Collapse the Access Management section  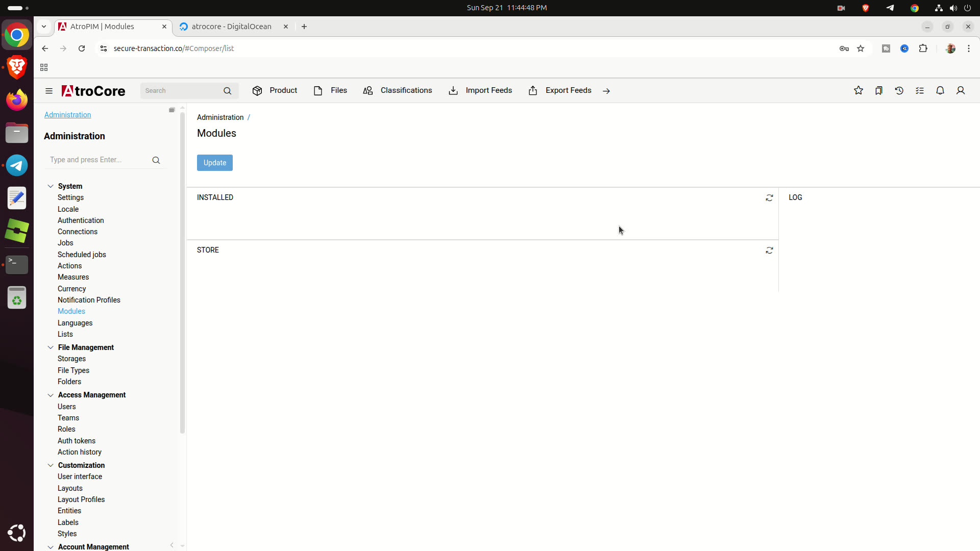click(x=51, y=395)
